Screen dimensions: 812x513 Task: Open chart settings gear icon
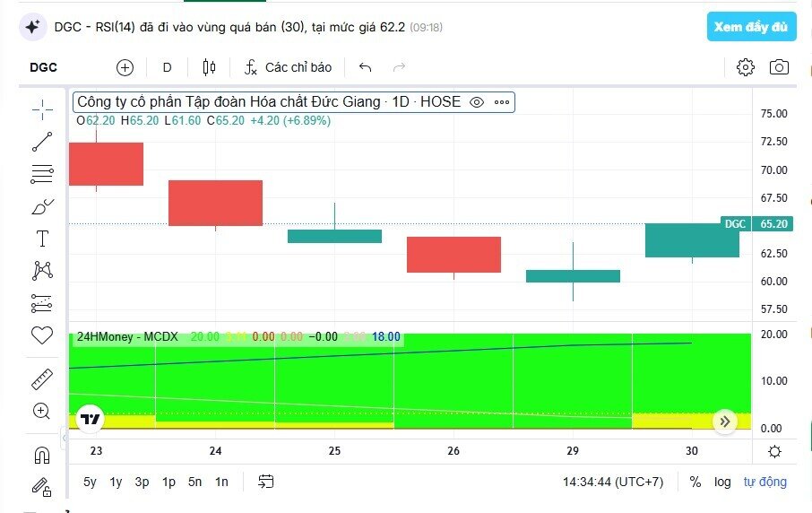click(745, 67)
